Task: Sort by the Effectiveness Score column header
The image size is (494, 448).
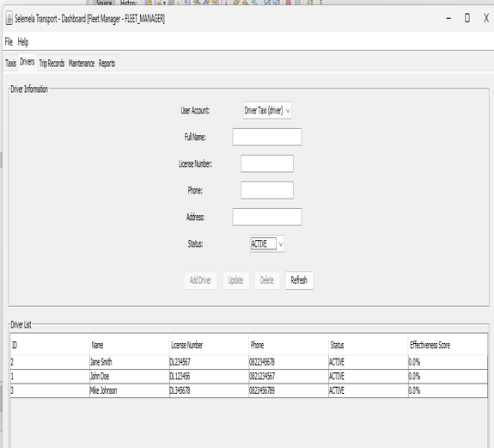Action: pos(448,345)
